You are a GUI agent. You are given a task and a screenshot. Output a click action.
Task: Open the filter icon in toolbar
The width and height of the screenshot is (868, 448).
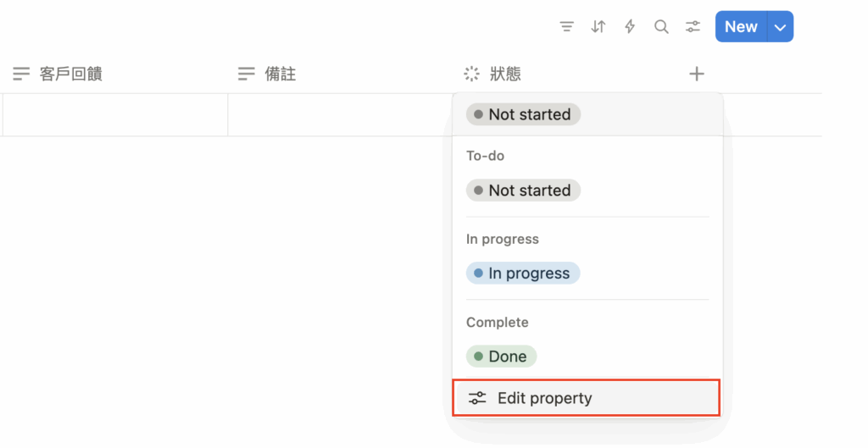coord(567,27)
